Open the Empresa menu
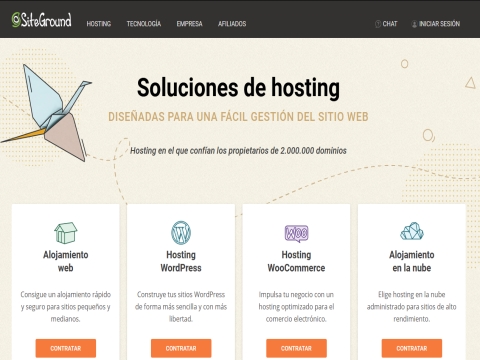480x360 pixels. click(x=189, y=24)
